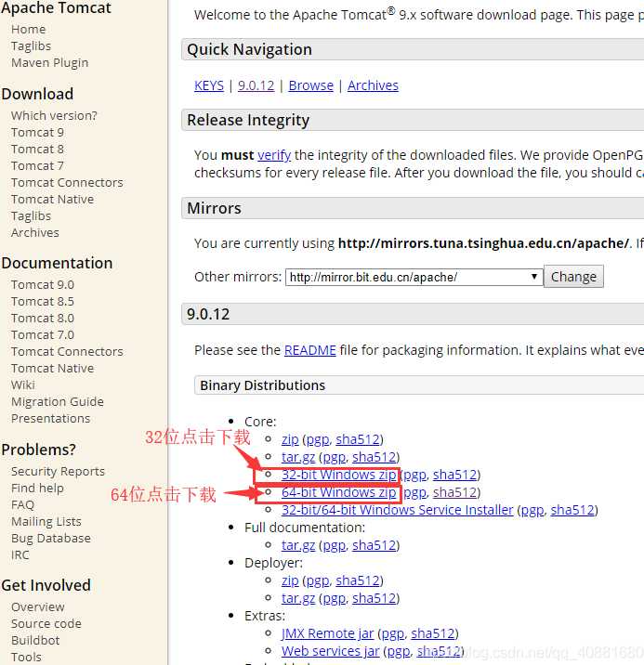Image resolution: width=644 pixels, height=665 pixels.
Task: Download the Deployer tar.gz
Action: click(298, 598)
